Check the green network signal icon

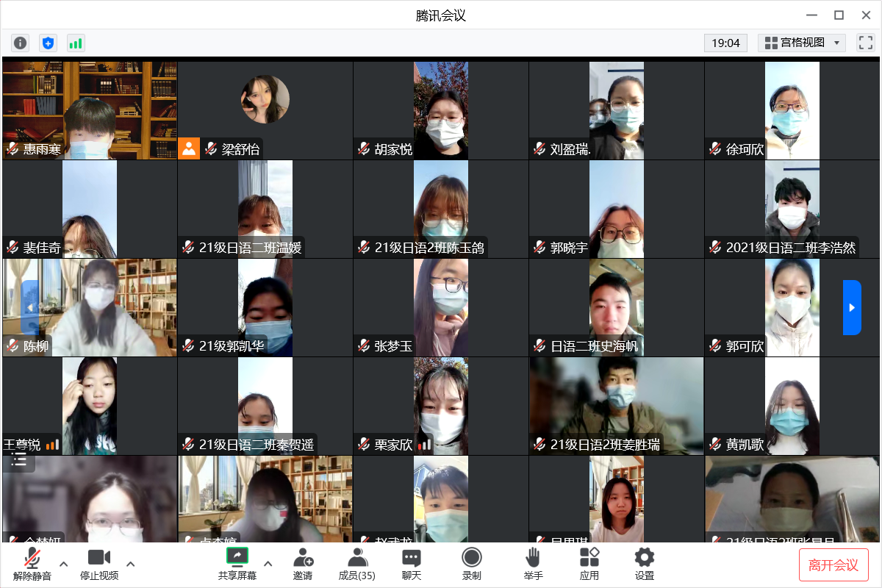click(x=76, y=43)
